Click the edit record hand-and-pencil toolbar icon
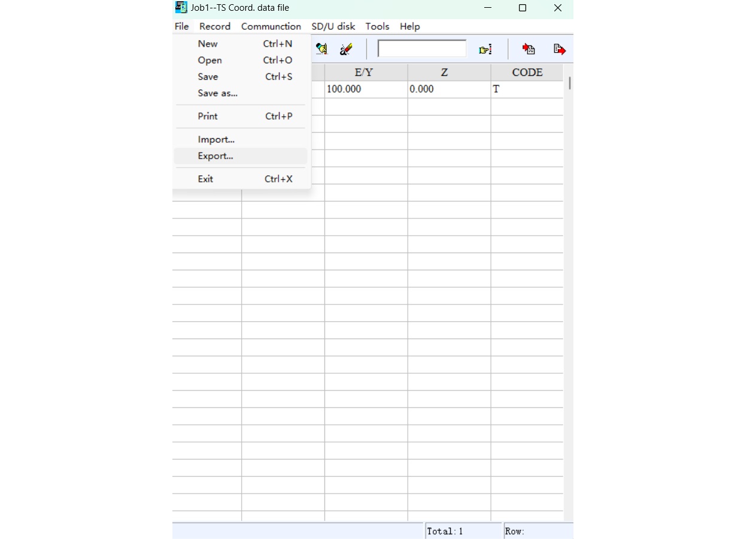The image size is (756, 539). (321, 49)
